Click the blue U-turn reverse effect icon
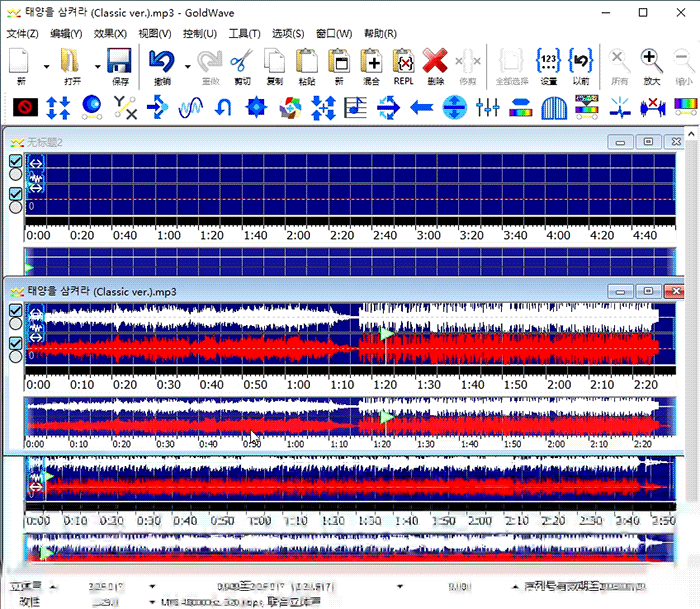The image size is (700, 609). [x=223, y=108]
